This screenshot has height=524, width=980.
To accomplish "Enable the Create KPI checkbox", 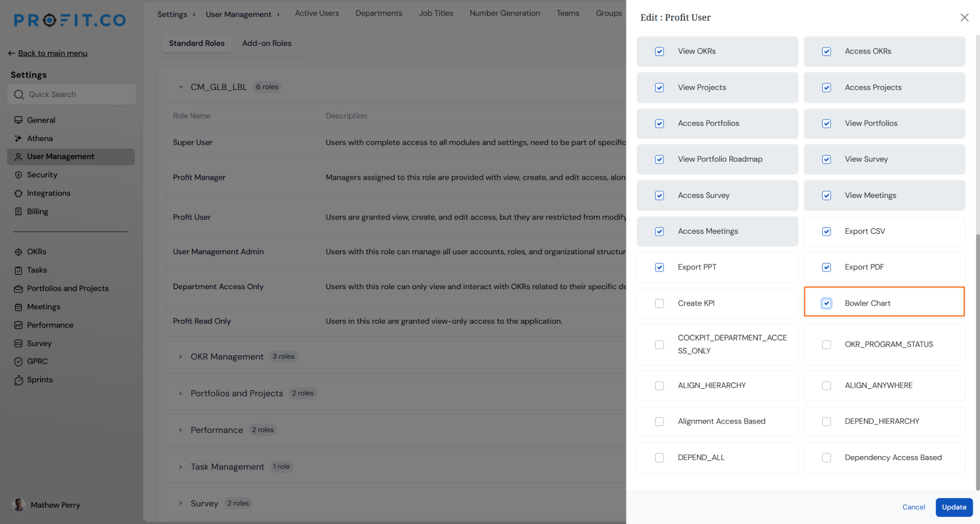I will [x=659, y=303].
